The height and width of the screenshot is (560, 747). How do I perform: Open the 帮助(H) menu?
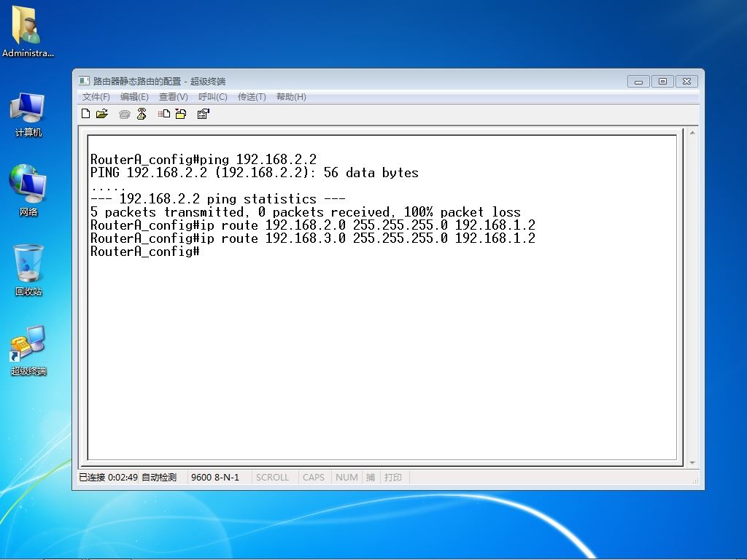coord(291,97)
